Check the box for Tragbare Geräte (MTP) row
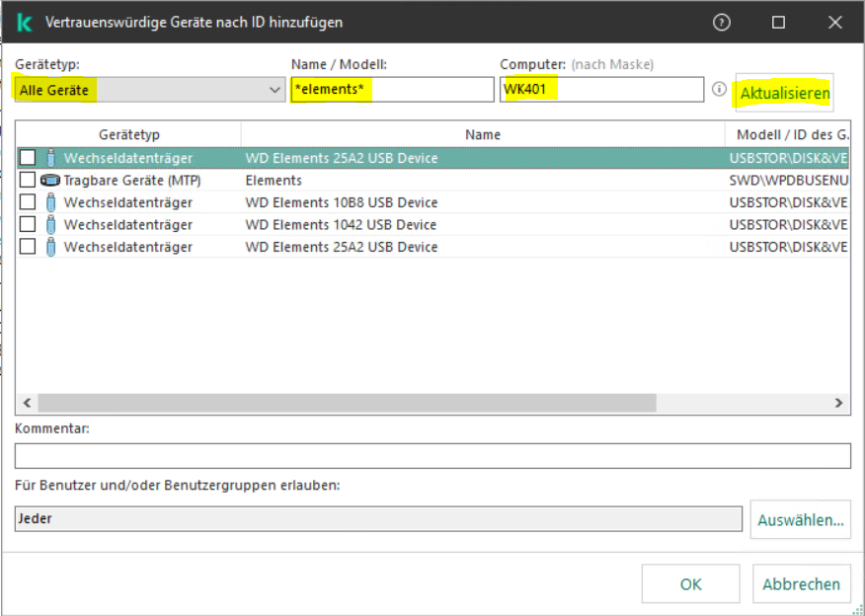Image resolution: width=865 pixels, height=616 pixels. tap(28, 181)
